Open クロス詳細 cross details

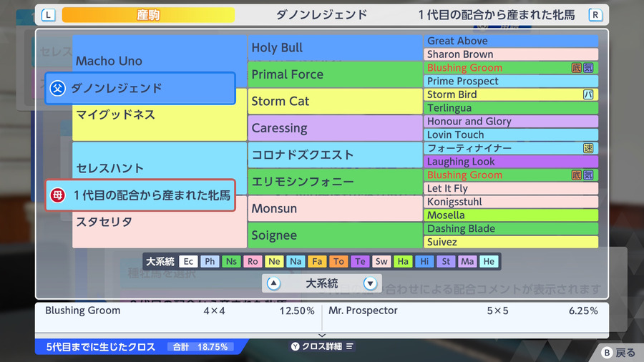pos(322,346)
